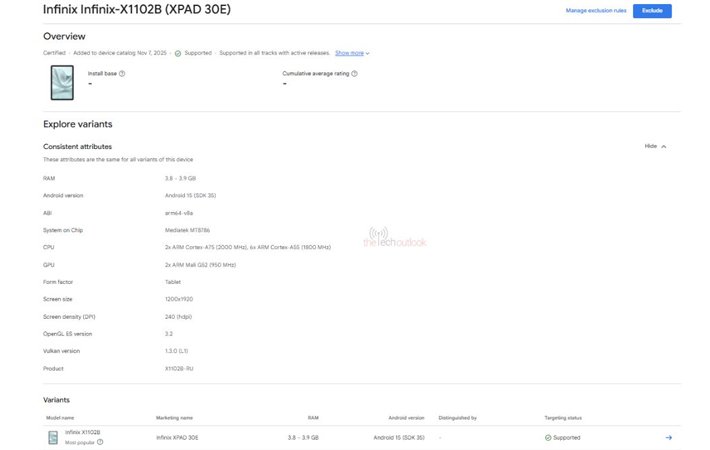
Task: Click the Supported status check icon in Variants row
Action: coord(548,438)
